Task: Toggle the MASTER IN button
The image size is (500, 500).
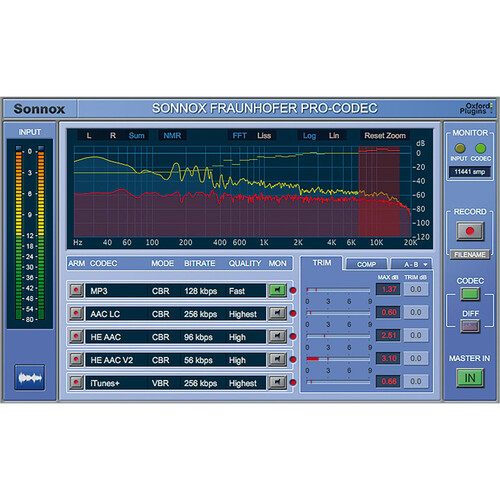Action: click(x=470, y=378)
